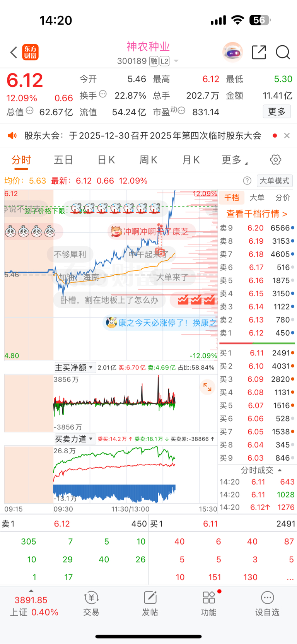This screenshot has height=644, width=297.
Task: Tap the 融 margin badge
Action: 154,61
